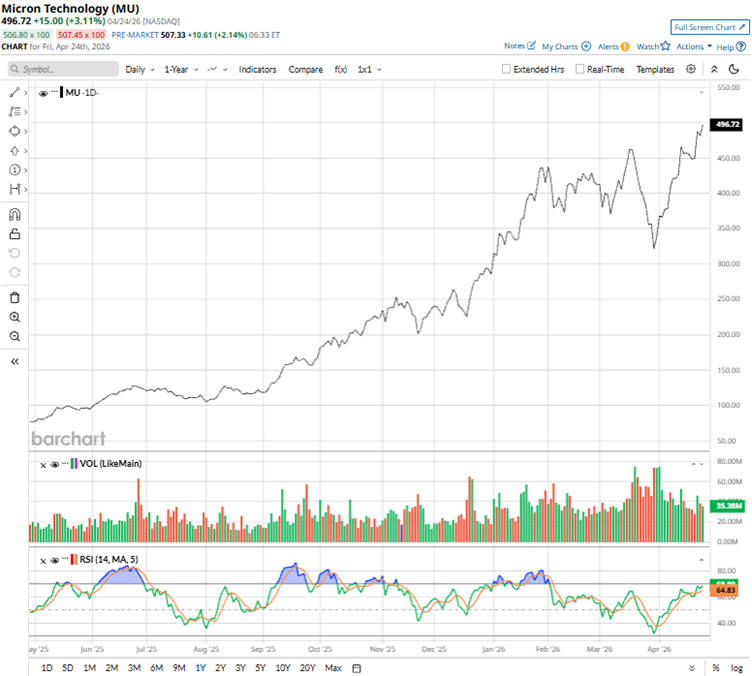Select the shapes drawing tool

pos(14,131)
